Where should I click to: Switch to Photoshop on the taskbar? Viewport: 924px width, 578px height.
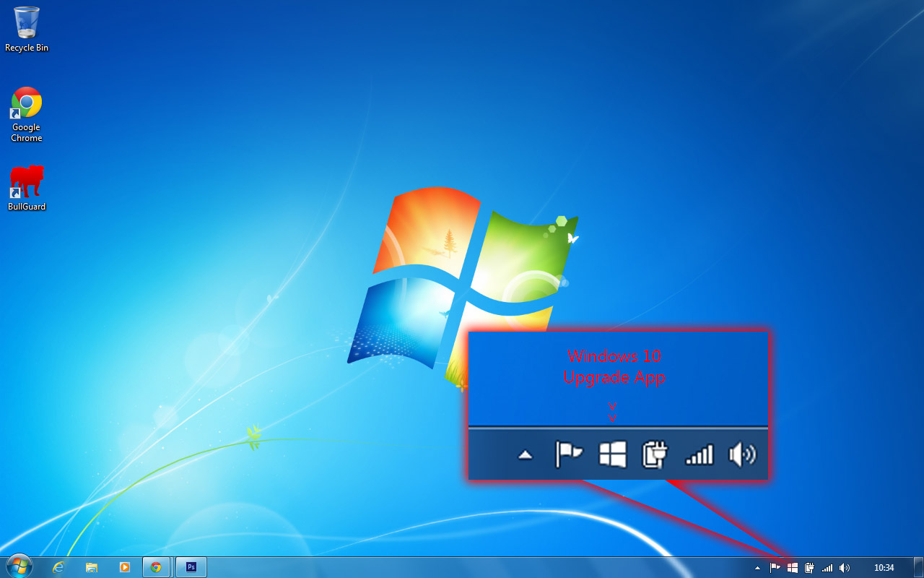[x=191, y=567]
